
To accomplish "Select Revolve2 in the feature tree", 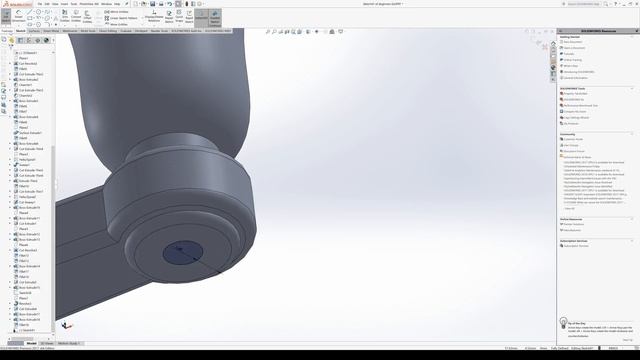I will 24,303.
